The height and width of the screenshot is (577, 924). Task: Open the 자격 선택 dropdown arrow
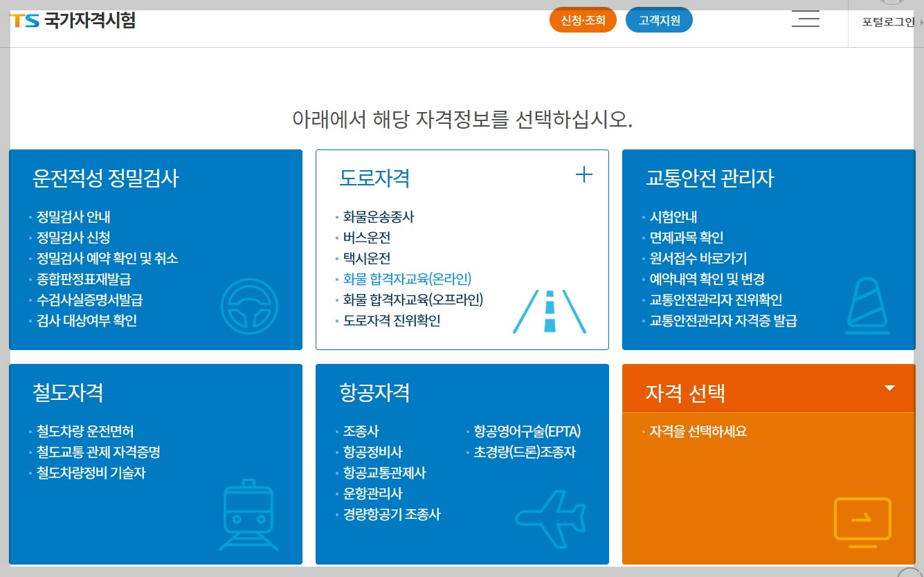[890, 388]
